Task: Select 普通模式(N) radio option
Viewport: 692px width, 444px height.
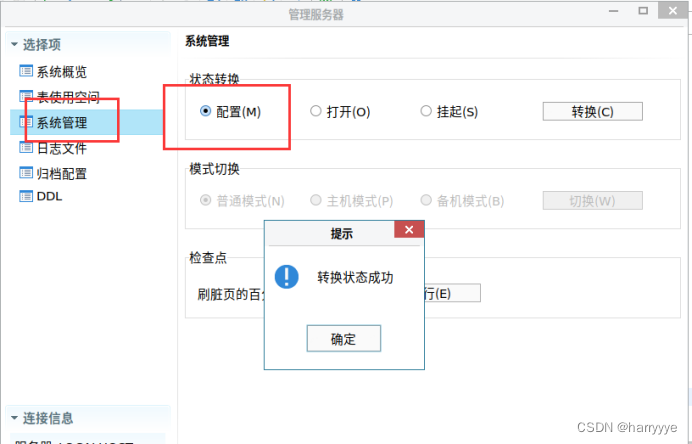Action: tap(205, 200)
